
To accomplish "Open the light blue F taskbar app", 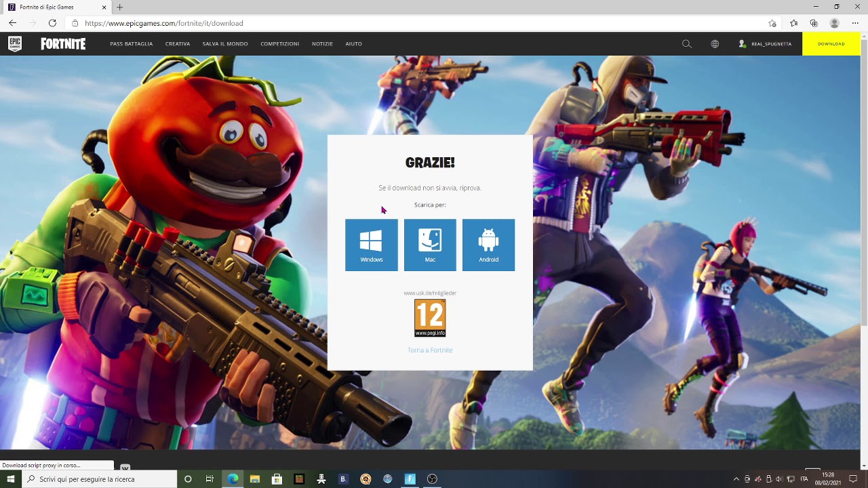I will (x=410, y=479).
